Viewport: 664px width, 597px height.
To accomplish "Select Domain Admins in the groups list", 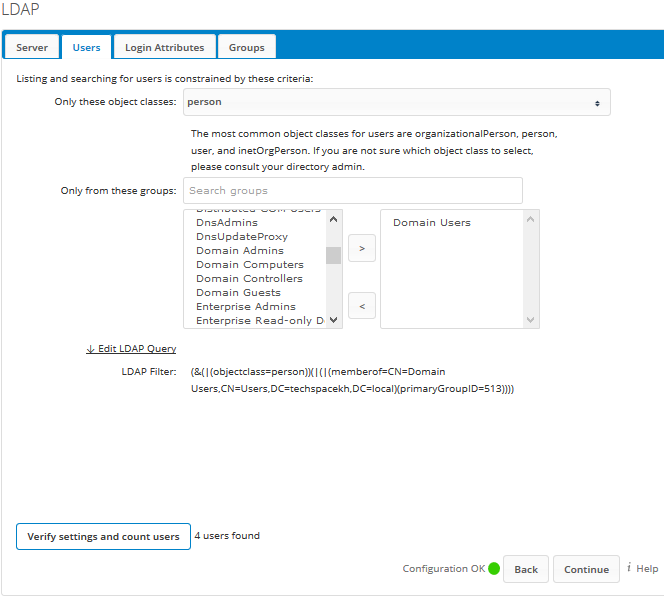I will 240,251.
